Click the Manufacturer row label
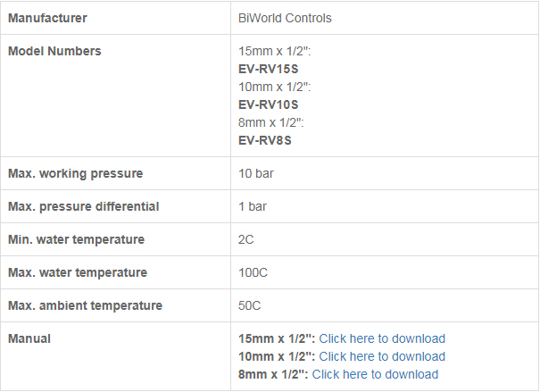 tap(47, 18)
